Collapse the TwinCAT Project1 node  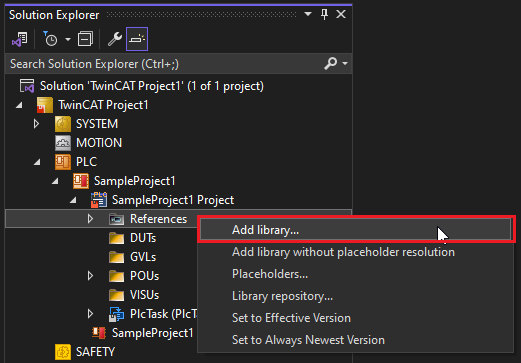point(19,105)
